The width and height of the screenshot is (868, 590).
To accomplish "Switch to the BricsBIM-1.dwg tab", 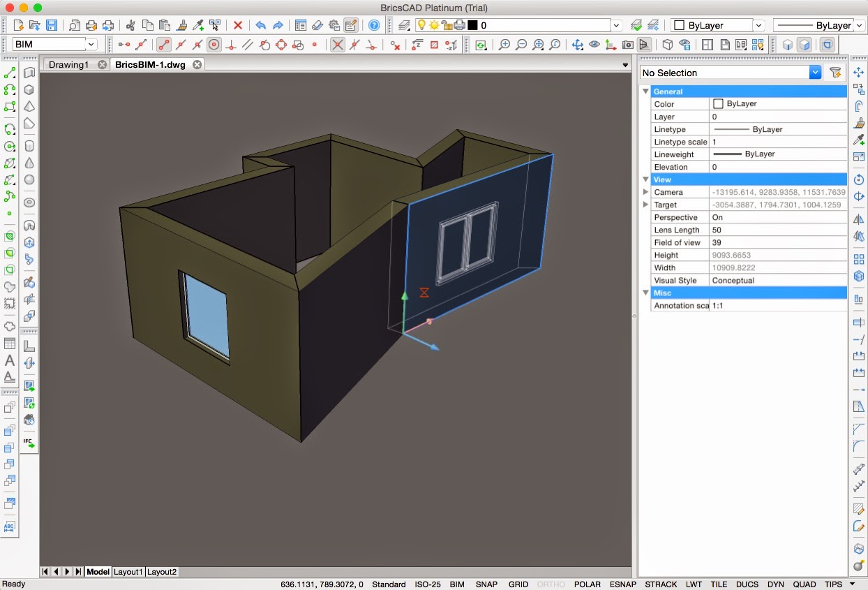I will (x=150, y=64).
